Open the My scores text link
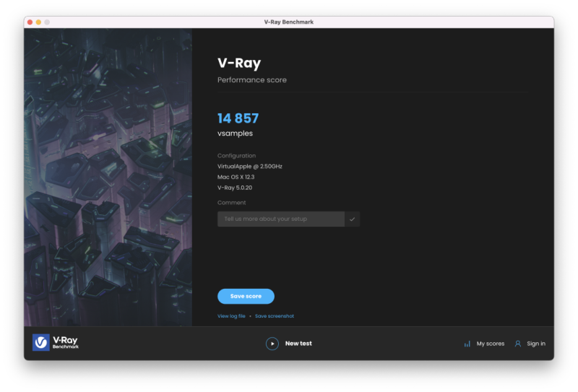This screenshot has height=392, width=578. click(x=491, y=344)
